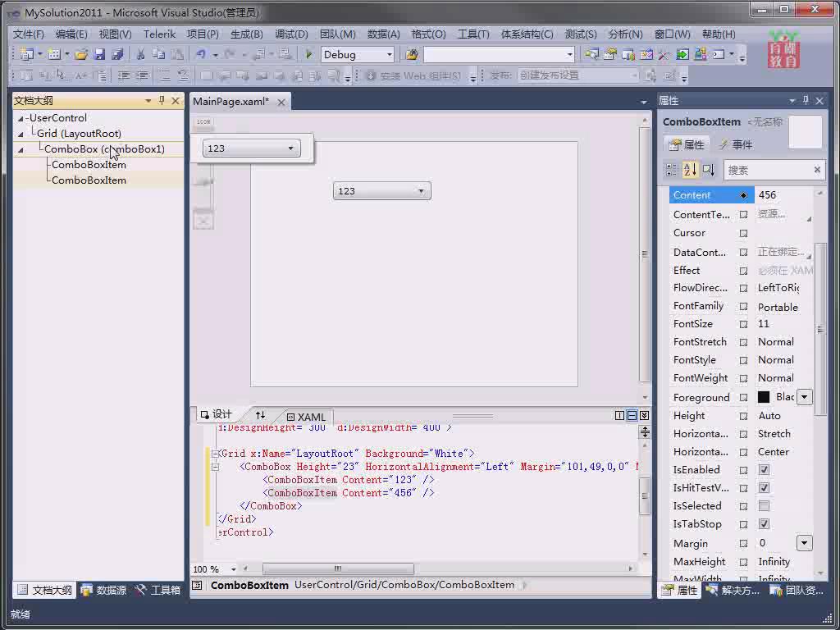Open the Start Page green arrow icon
Viewport: 840px width, 630px height.
682,54
